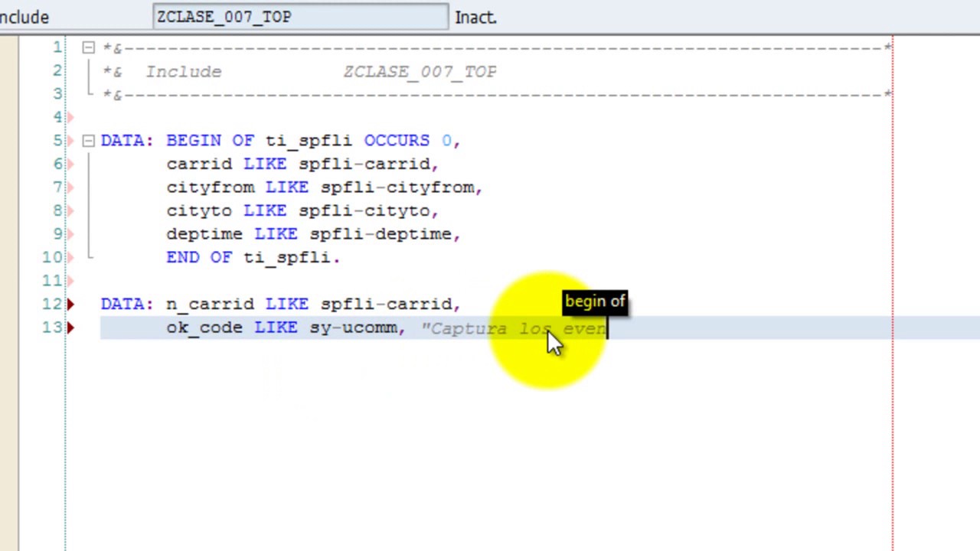Click line number 4 in the gutter
The width and height of the screenshot is (980, 551).
tap(58, 117)
